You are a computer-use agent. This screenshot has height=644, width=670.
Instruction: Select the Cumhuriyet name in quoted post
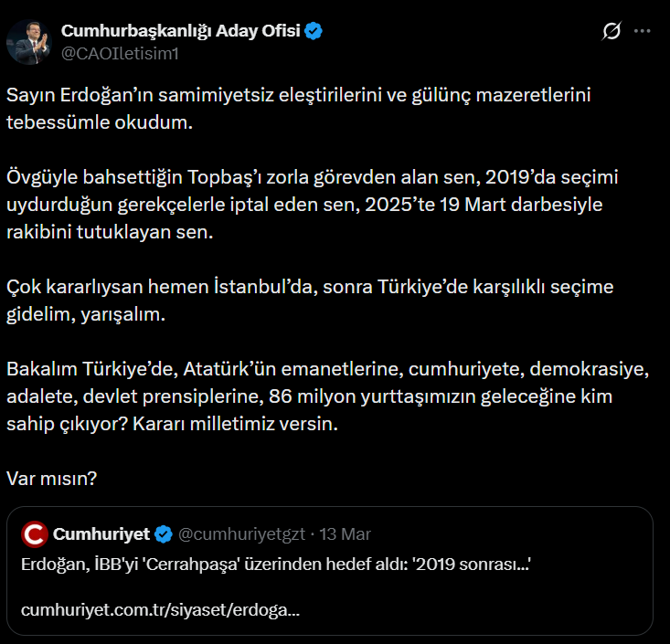coord(101,533)
